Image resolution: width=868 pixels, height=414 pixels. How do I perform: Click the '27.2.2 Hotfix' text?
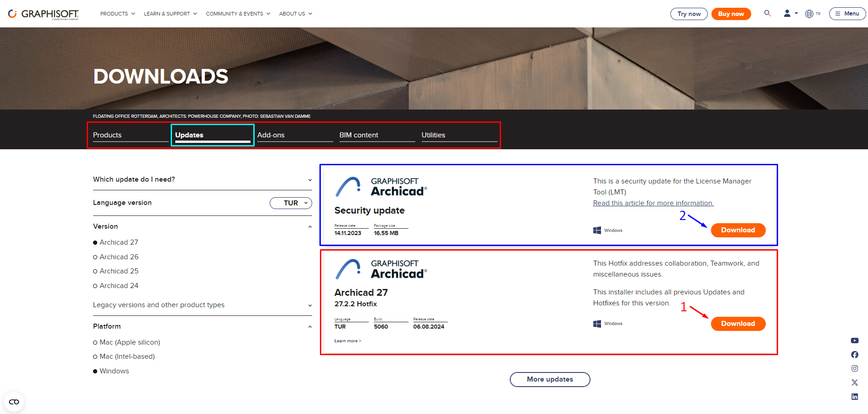(356, 304)
